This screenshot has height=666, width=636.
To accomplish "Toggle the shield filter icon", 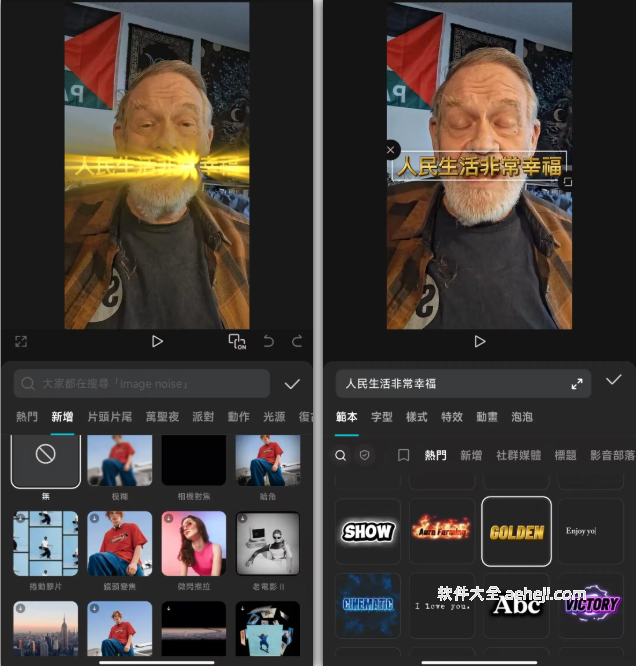I will [x=365, y=455].
